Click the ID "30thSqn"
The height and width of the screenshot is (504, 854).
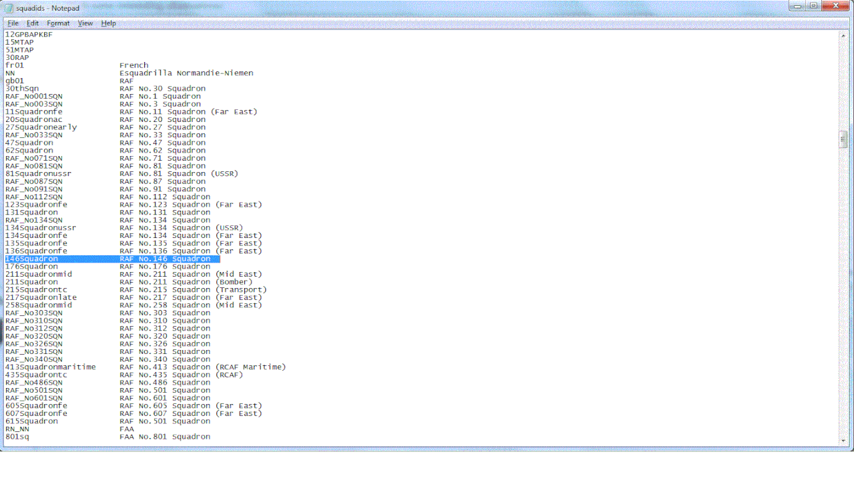point(22,89)
